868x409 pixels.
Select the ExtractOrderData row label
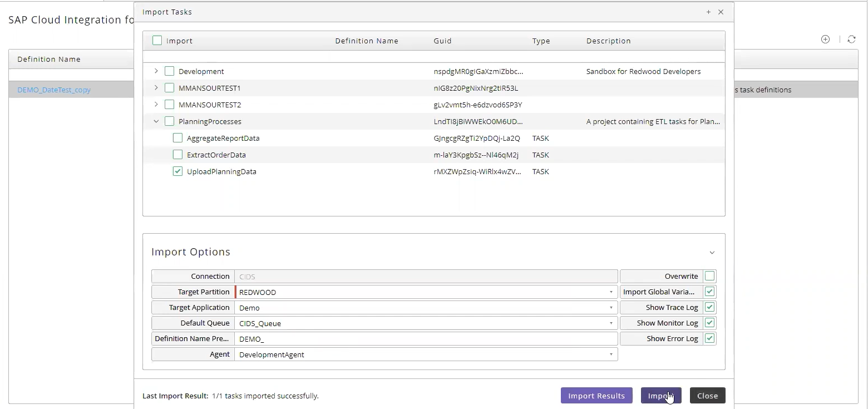(x=216, y=155)
